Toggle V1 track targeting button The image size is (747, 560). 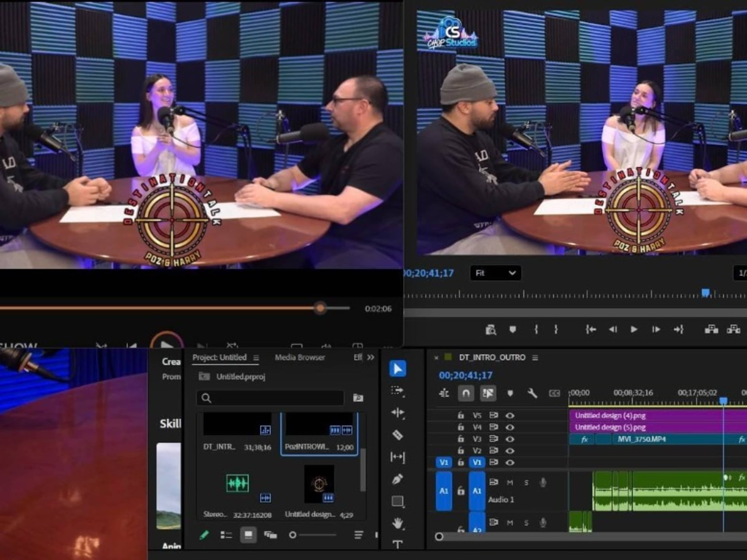coord(477,462)
